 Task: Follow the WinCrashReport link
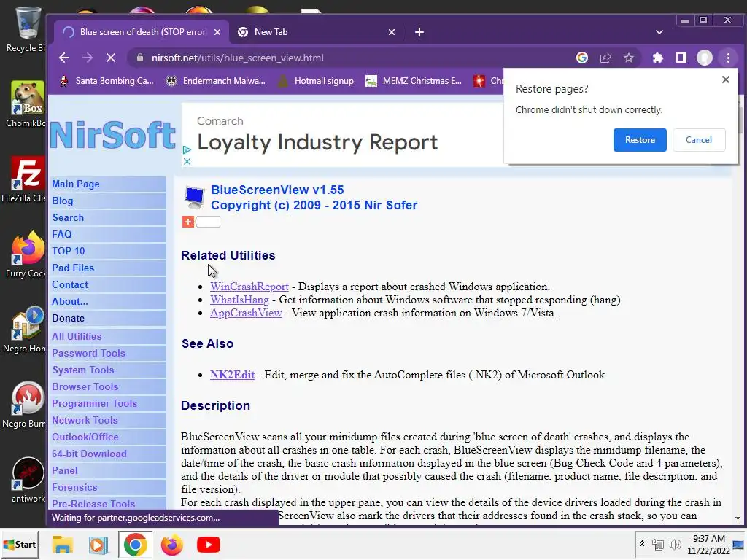pos(249,287)
